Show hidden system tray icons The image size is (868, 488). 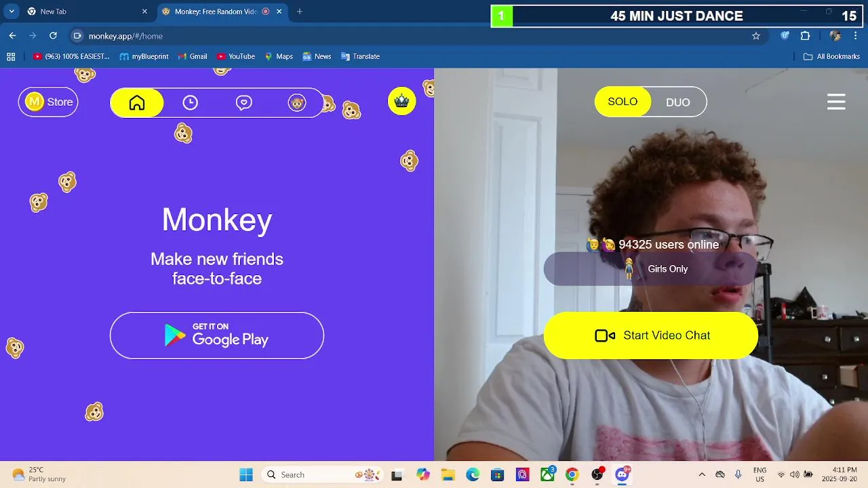[x=702, y=474]
